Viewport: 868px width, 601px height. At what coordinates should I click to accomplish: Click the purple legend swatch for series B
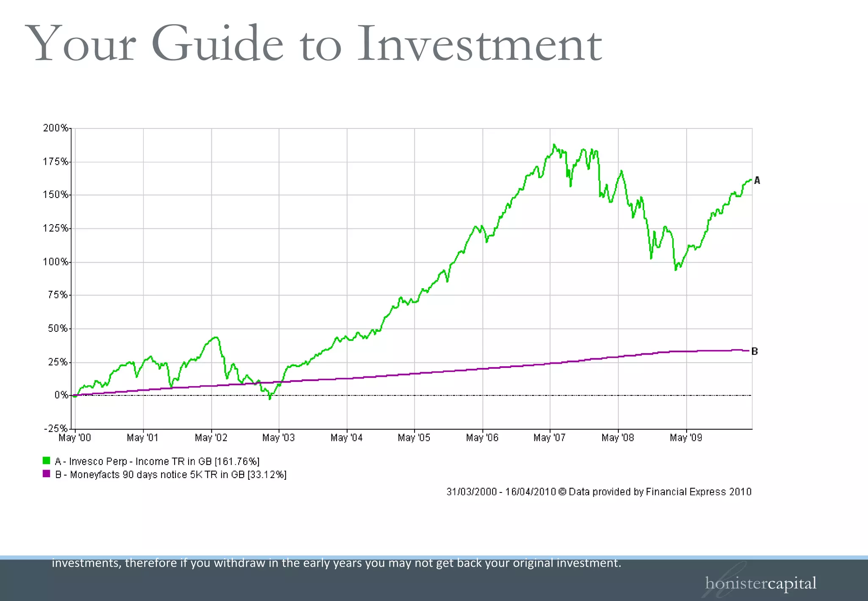(x=47, y=473)
